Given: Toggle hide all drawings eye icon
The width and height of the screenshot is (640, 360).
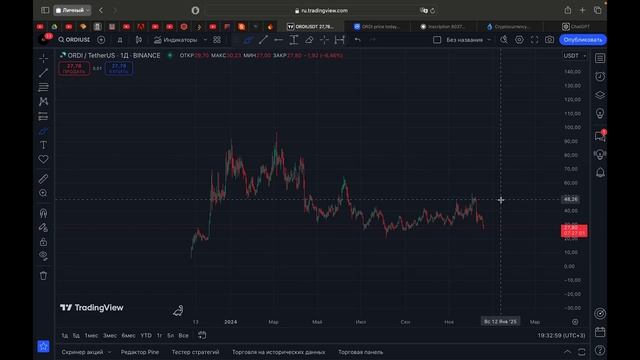Looking at the screenshot, I should (x=43, y=256).
